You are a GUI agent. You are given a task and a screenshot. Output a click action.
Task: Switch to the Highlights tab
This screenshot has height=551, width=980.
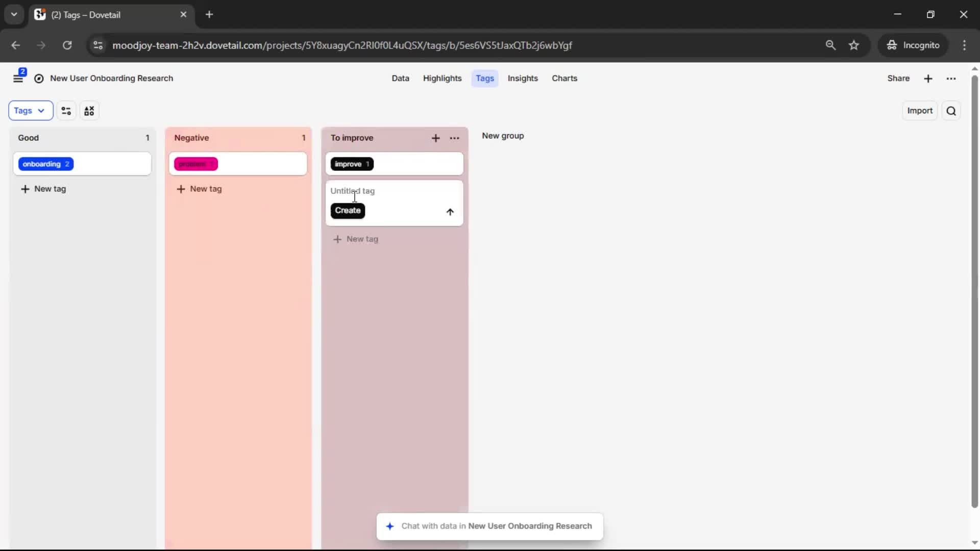click(x=442, y=78)
